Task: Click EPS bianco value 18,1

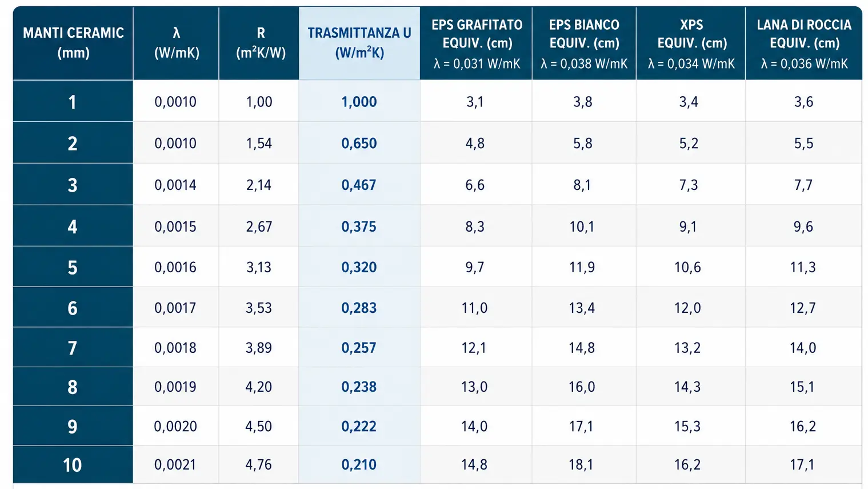Action: click(581, 465)
